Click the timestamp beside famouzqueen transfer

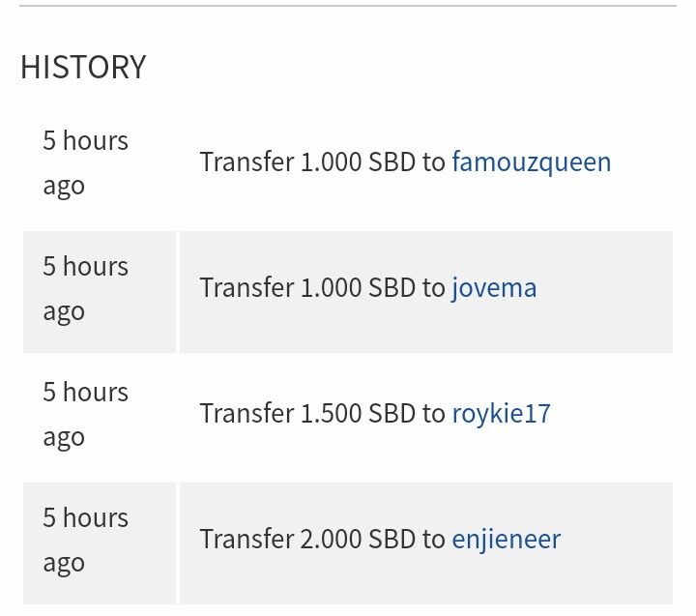[x=86, y=162]
